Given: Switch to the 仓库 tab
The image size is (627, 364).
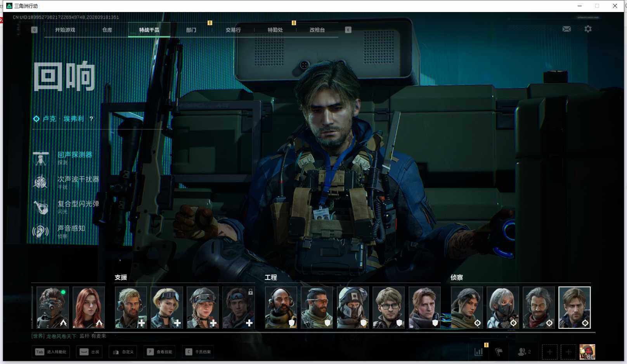Looking at the screenshot, I should click(107, 30).
